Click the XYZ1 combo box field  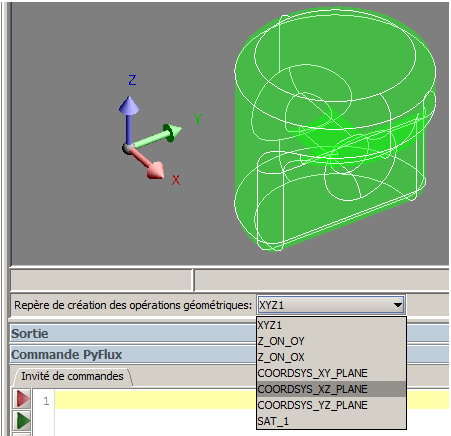pos(331,305)
